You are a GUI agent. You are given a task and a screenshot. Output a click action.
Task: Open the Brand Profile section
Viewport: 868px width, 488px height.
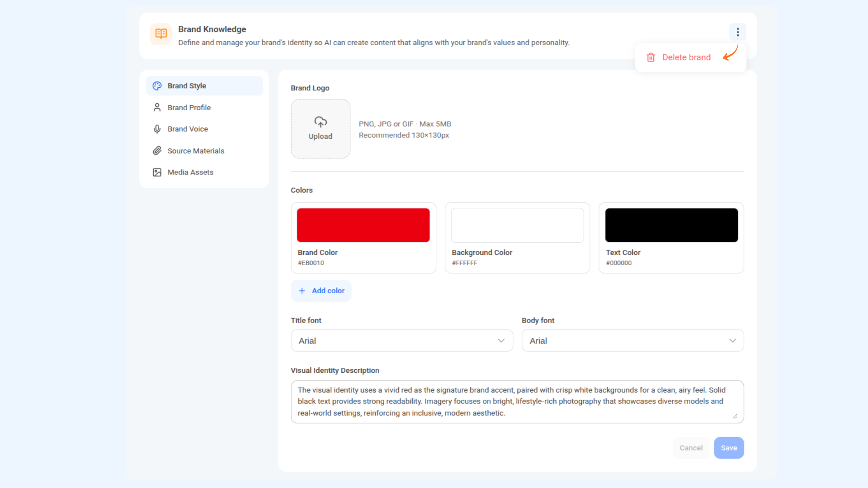[x=204, y=108]
